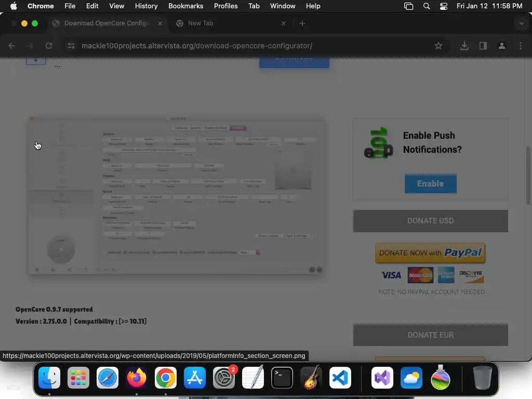Click Enable push notifications button
532x399 pixels.
pyautogui.click(x=430, y=183)
